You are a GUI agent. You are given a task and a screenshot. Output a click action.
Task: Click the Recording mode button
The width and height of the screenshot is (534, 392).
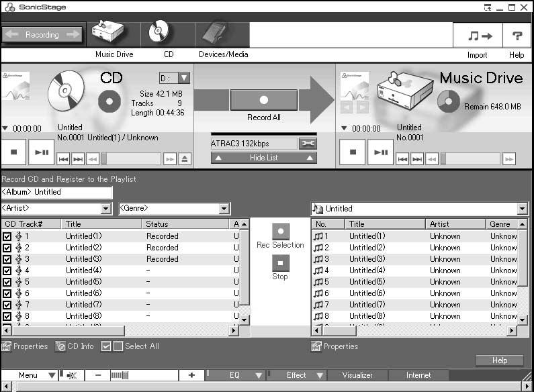pyautogui.click(x=42, y=35)
